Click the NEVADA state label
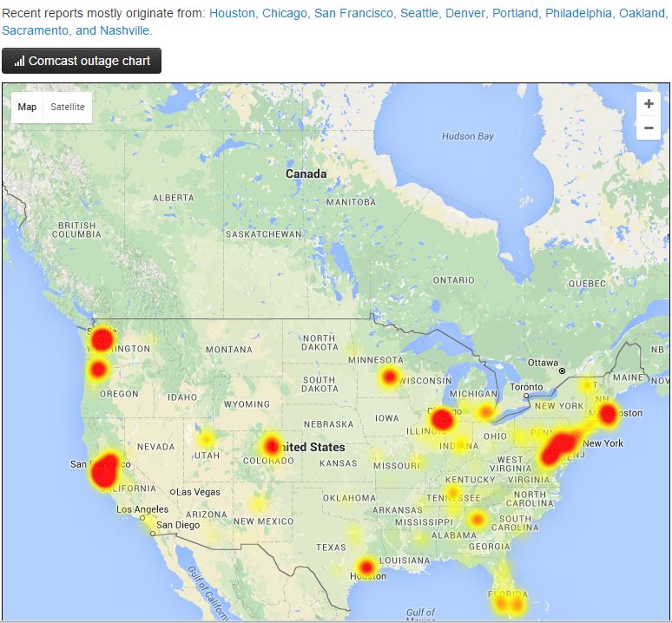The image size is (672, 623). [x=156, y=447]
